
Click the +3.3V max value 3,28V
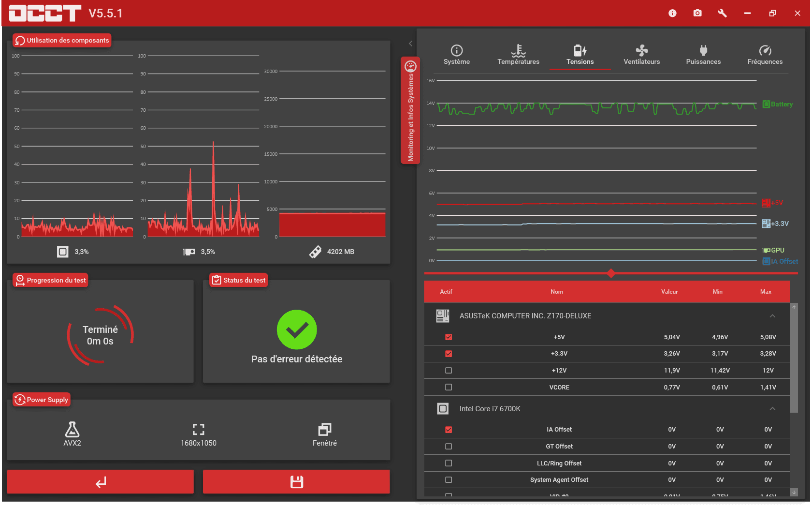click(768, 354)
